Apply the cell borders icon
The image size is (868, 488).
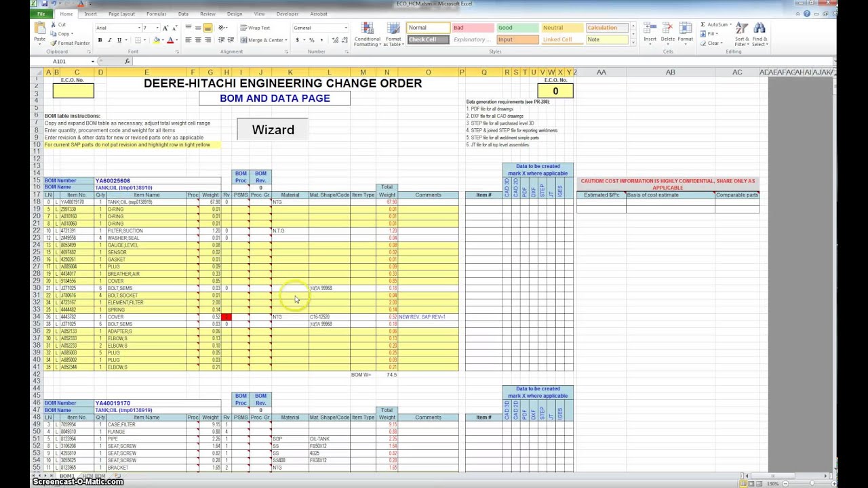(x=138, y=40)
